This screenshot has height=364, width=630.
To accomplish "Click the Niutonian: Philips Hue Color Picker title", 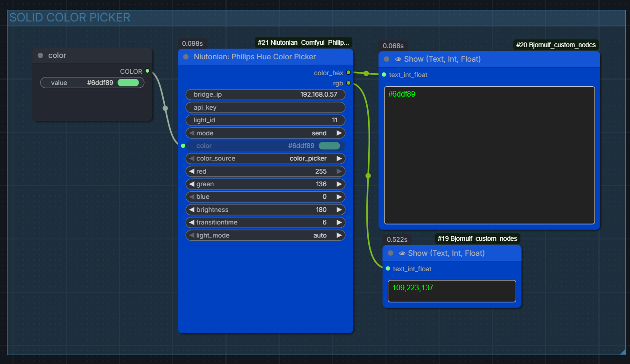I will (x=255, y=57).
